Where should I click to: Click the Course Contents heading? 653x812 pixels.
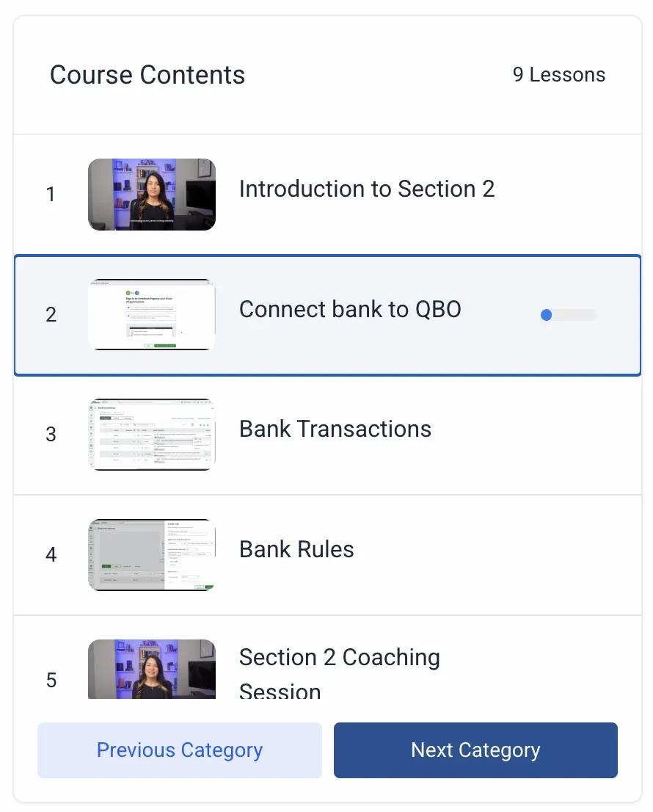(x=147, y=75)
